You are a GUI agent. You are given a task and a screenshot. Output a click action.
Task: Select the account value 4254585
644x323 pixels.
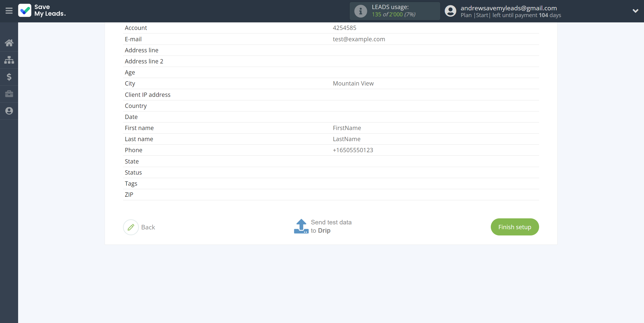tap(344, 28)
